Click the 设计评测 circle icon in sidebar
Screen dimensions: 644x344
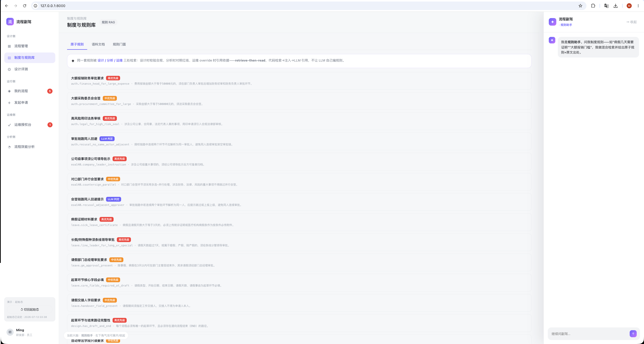pyautogui.click(x=9, y=69)
